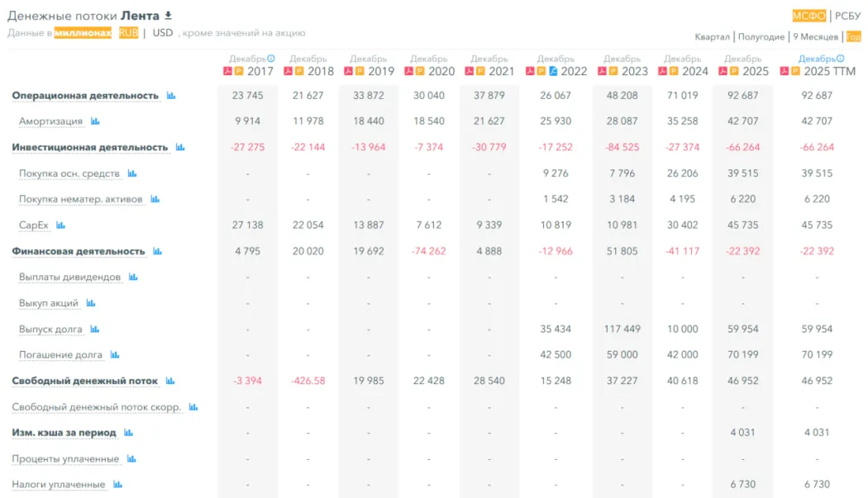This screenshot has height=498, width=868.
Task: Switch to the Квартал period tab
Action: point(712,37)
